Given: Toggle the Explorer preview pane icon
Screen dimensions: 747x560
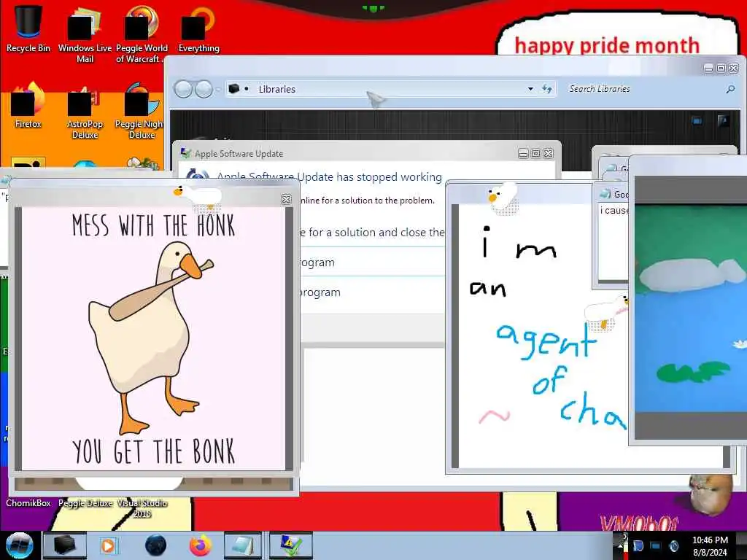Looking at the screenshot, I should (x=723, y=121).
